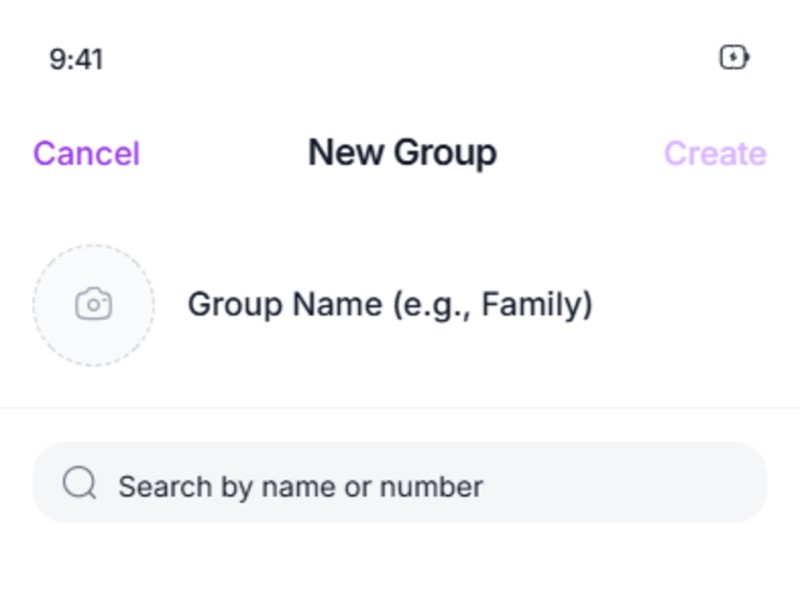Tap the faded Create link at top right

click(x=714, y=154)
